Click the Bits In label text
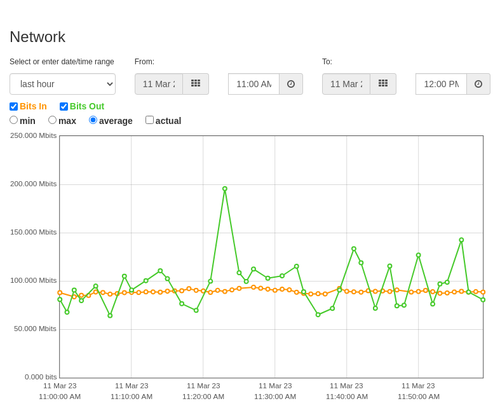This screenshot has width=500, height=403. (33, 106)
